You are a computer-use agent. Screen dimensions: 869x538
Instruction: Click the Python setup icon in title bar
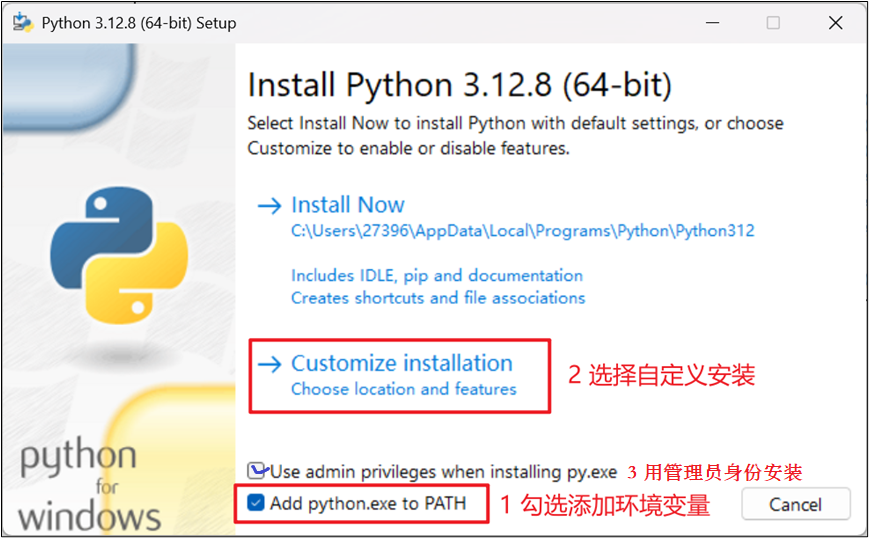(23, 23)
